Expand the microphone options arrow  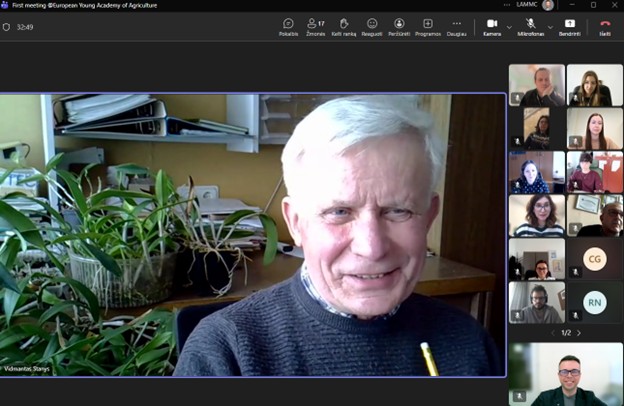tap(548, 27)
